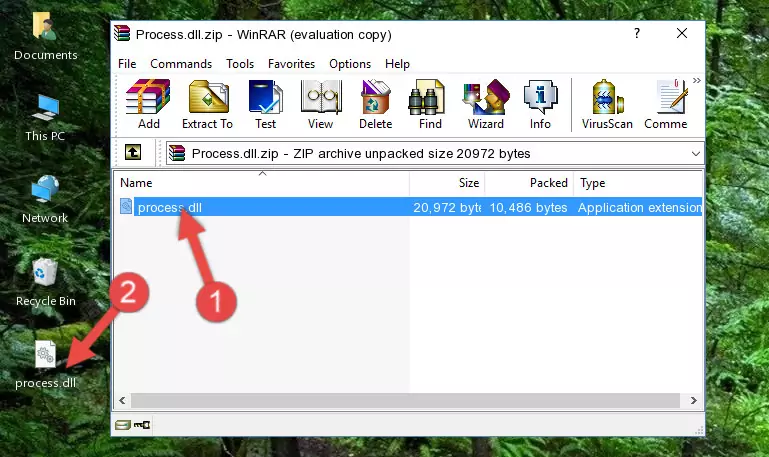Click the Application extension type cell

tap(640, 208)
